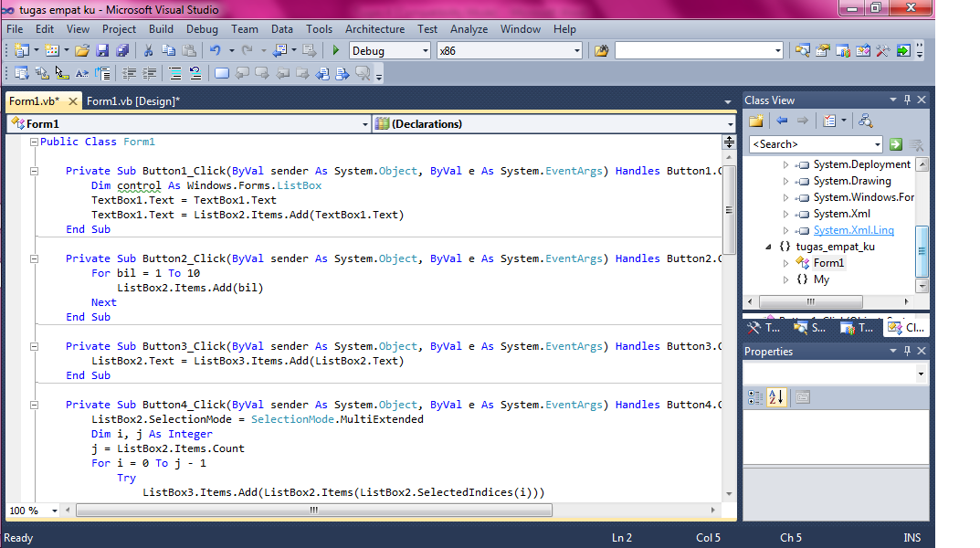Image resolution: width=980 pixels, height=548 pixels.
Task: Cut selection using the scissors icon
Action: click(x=148, y=50)
